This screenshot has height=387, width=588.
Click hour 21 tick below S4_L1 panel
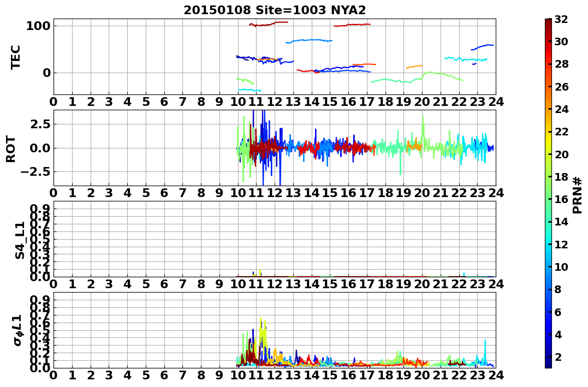(441, 284)
